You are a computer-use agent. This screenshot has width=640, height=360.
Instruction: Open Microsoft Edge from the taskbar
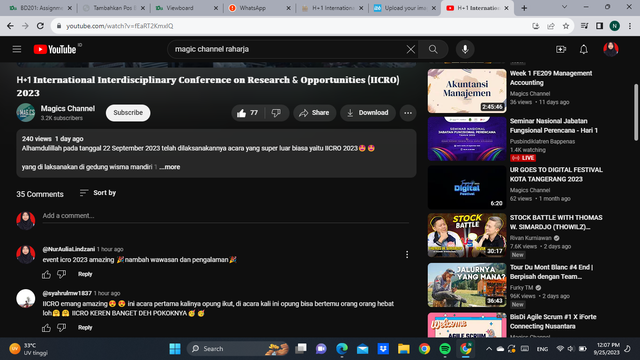pos(342,349)
